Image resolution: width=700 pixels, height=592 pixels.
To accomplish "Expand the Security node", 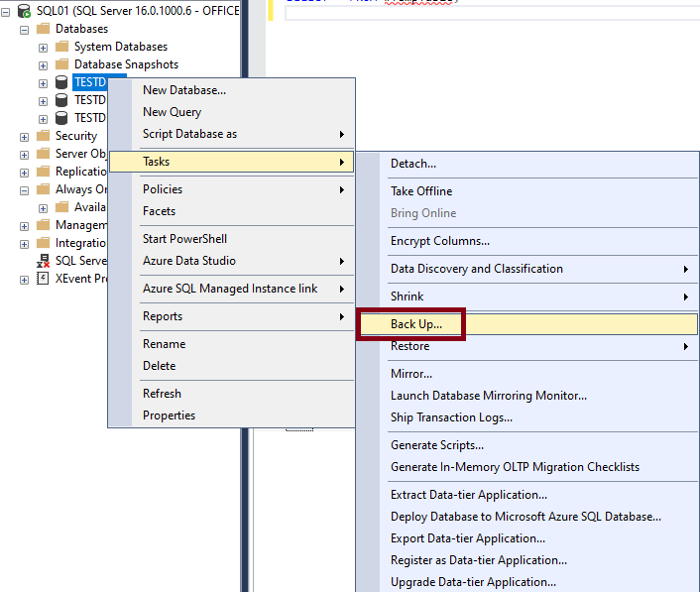I will point(24,138).
